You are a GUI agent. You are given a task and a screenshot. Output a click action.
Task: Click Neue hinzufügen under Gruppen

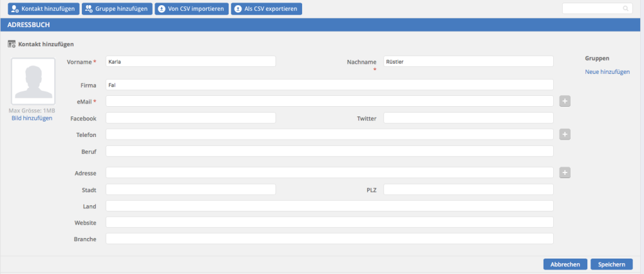click(607, 72)
